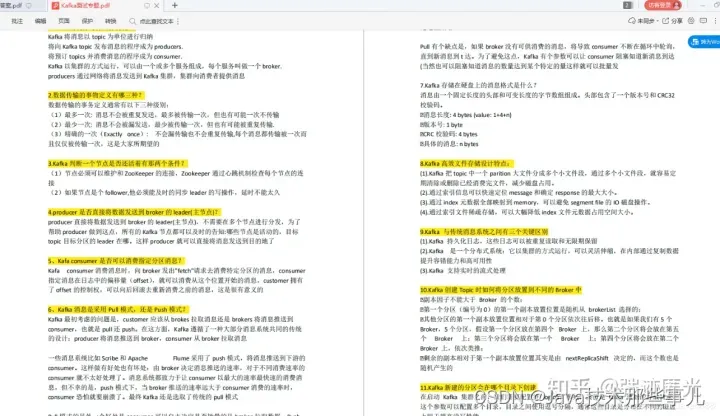
Task: Close the Kafka面试专题.pdf tab
Action: [157, 6]
